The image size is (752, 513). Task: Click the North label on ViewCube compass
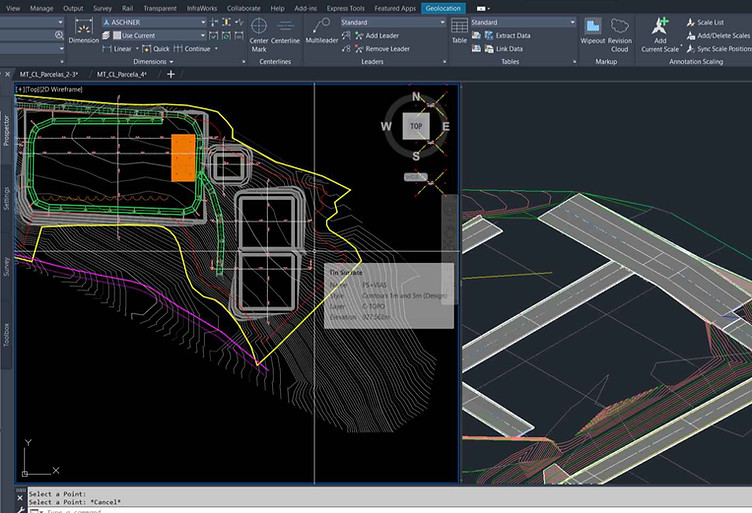(x=415, y=98)
